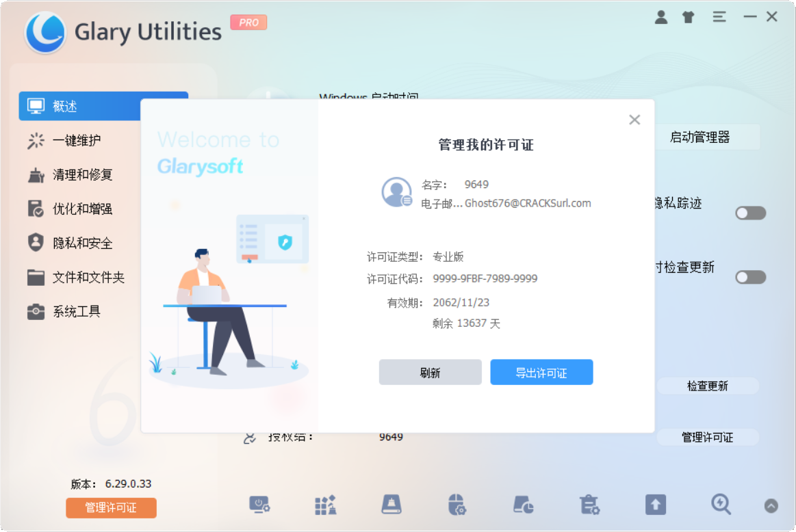Click the version number 6.29.0.33
Screen dimensions: 796x532
click(x=129, y=484)
